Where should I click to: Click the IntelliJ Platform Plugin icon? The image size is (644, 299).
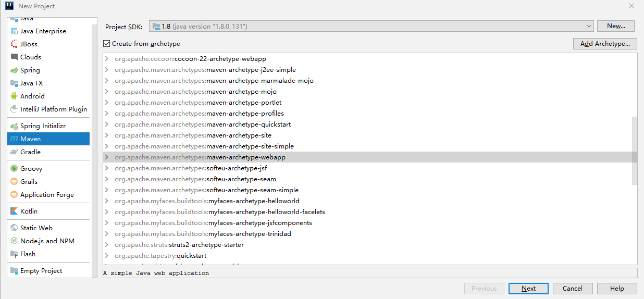[x=14, y=109]
